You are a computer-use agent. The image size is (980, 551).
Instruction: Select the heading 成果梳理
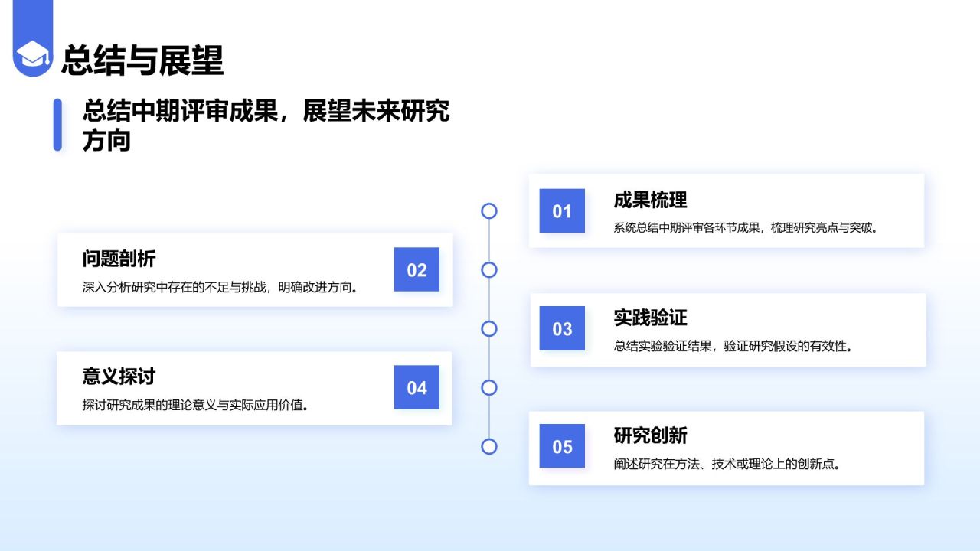click(650, 201)
